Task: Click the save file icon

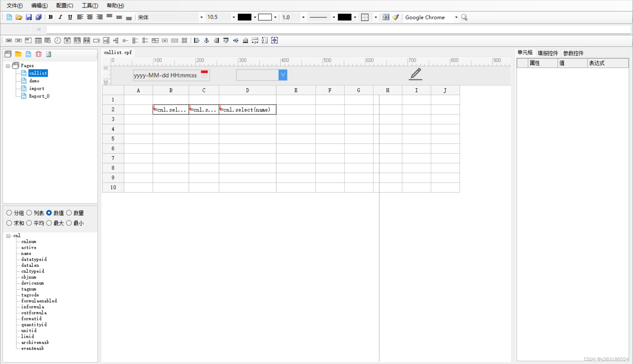Action: pyautogui.click(x=29, y=17)
